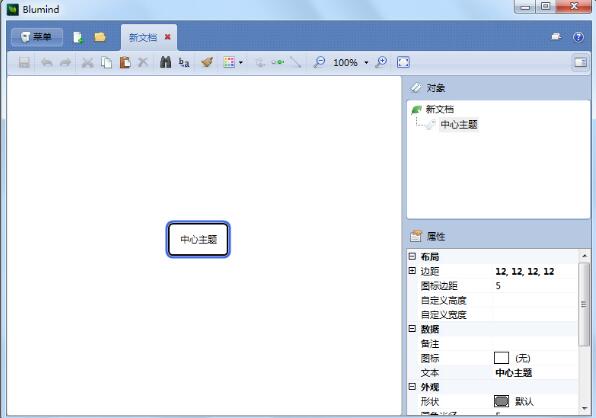The image size is (596, 418).
Task: Expand the 边距 property row
Action: pyautogui.click(x=412, y=271)
